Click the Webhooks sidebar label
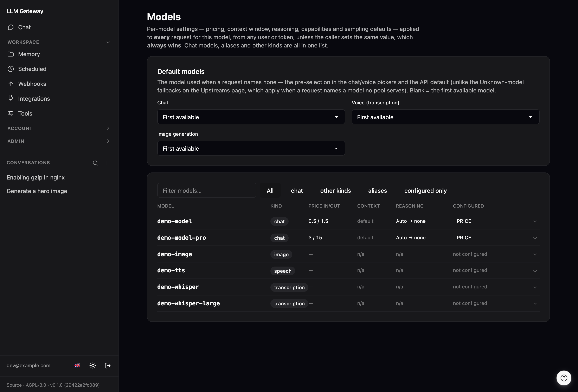The width and height of the screenshot is (578, 392). (32, 84)
